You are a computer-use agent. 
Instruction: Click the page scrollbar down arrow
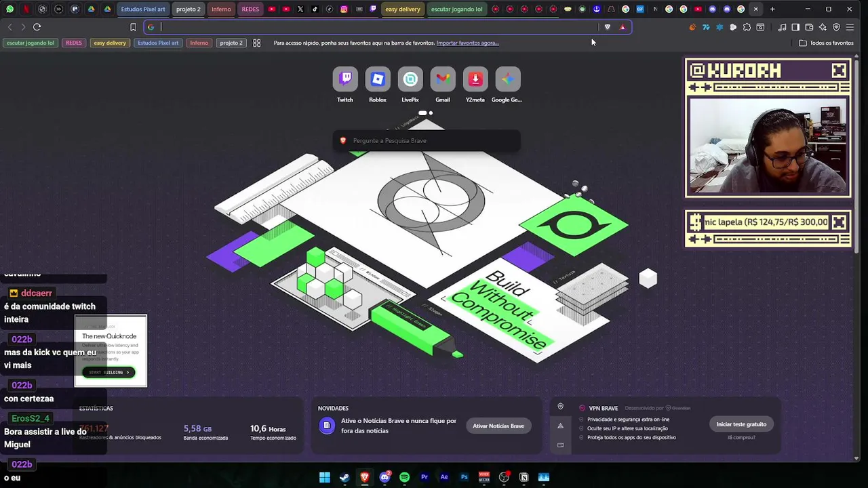[x=857, y=459]
